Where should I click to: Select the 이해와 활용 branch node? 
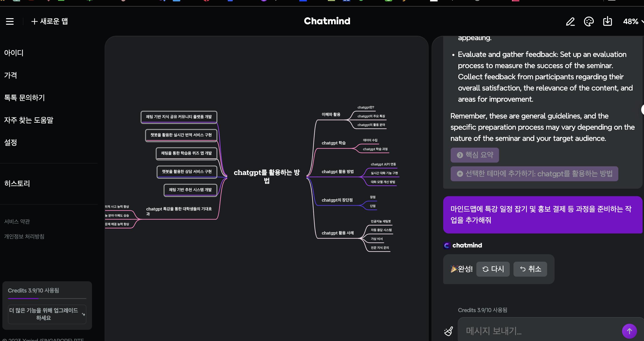coord(331,114)
